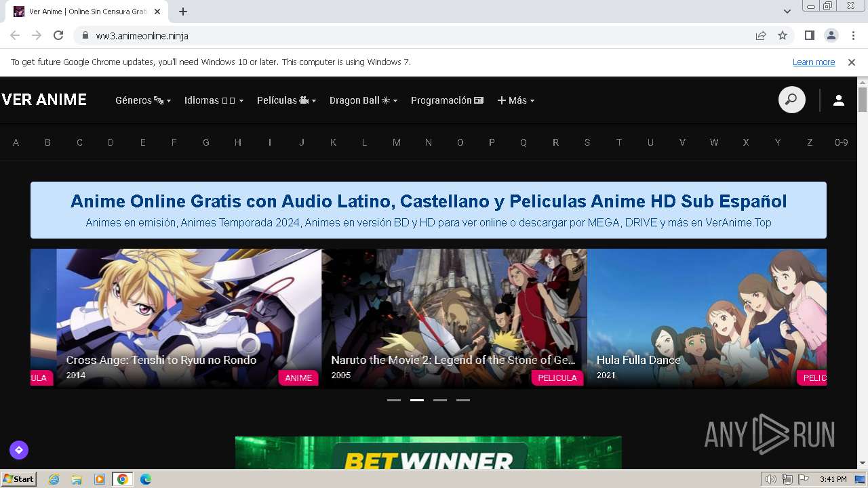Viewport: 868px width, 488px height.
Task: Click the Learn more link
Action: 814,62
